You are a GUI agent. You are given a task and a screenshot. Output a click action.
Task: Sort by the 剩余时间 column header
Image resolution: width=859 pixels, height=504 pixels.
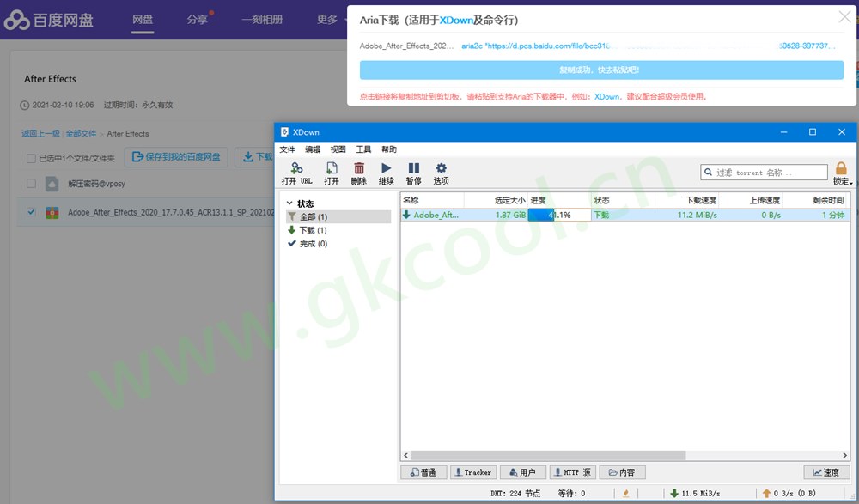click(814, 200)
